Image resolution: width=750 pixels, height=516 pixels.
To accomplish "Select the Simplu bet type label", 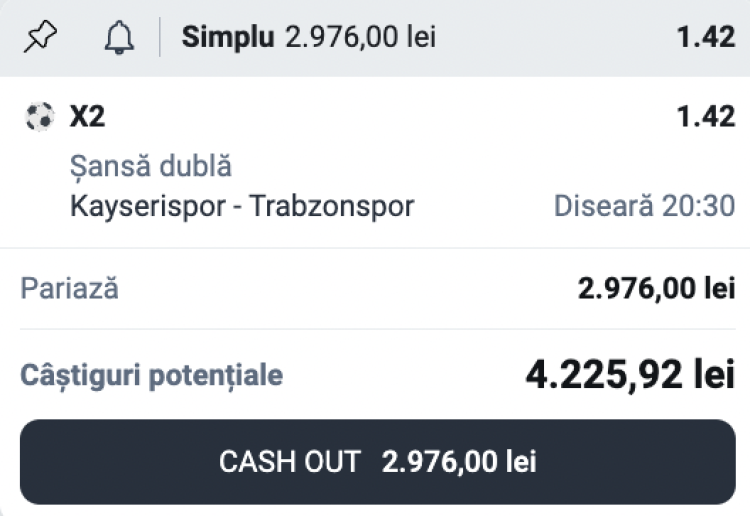I will click(227, 38).
